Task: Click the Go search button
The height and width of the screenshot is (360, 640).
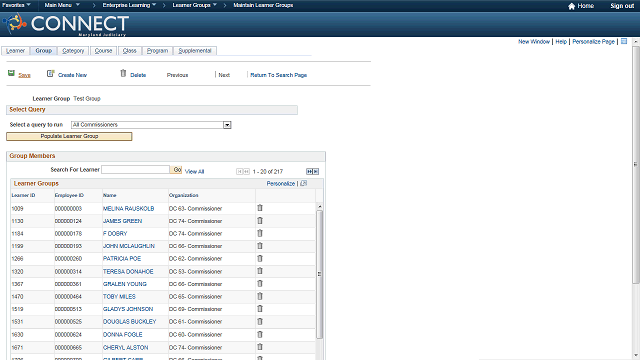Action: (x=177, y=170)
